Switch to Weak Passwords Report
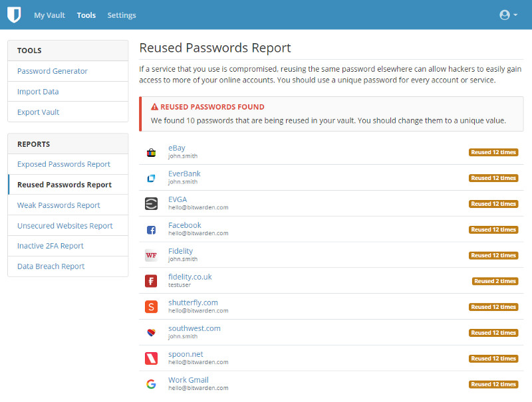The image size is (532, 402). tap(59, 205)
